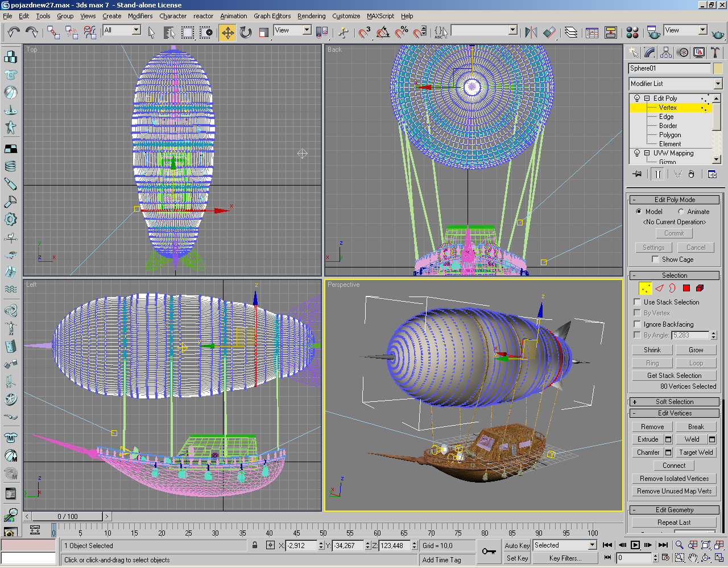
Task: Open the Utilities panel hammer icon
Action: pyautogui.click(x=715, y=53)
